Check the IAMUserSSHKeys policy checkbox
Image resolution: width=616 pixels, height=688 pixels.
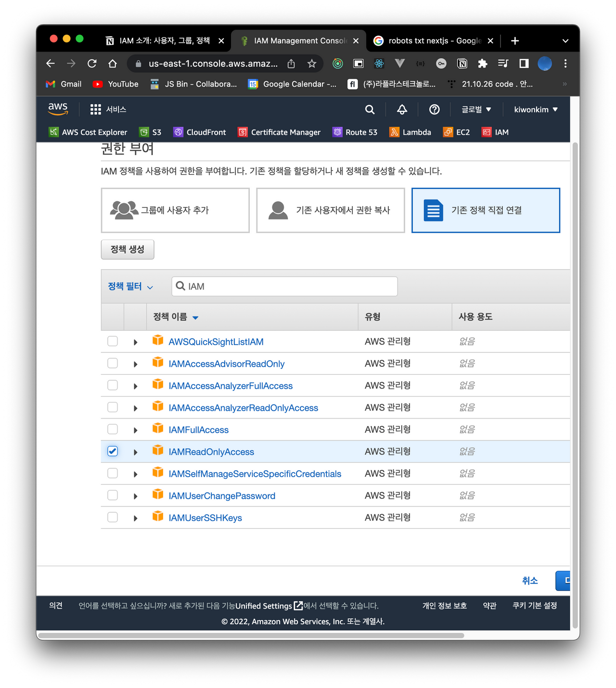coord(113,517)
